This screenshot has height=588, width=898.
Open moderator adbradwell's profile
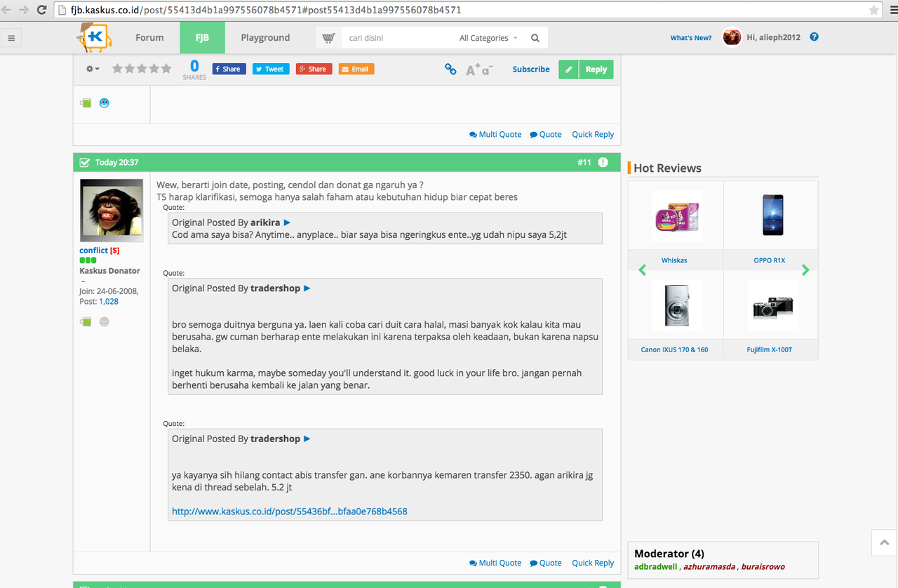click(x=656, y=566)
